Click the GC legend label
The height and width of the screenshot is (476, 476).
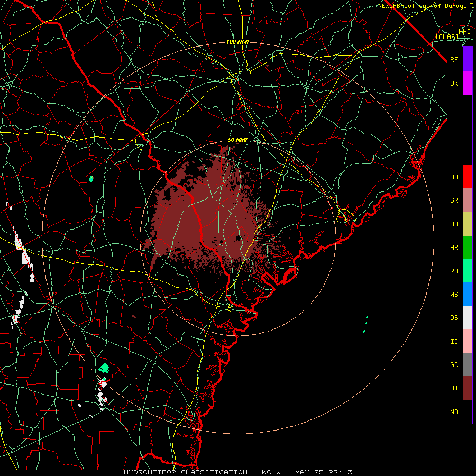pos(454,365)
